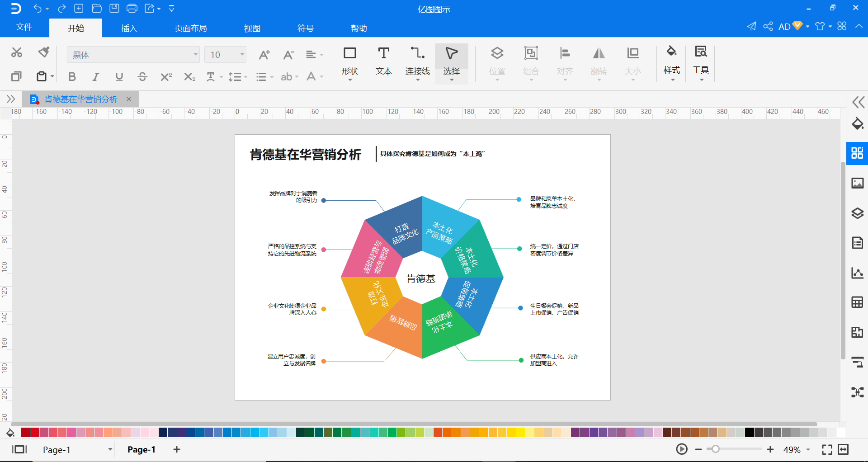This screenshot has height=462, width=868.
Task: Toggle underline formatting
Action: click(x=119, y=77)
